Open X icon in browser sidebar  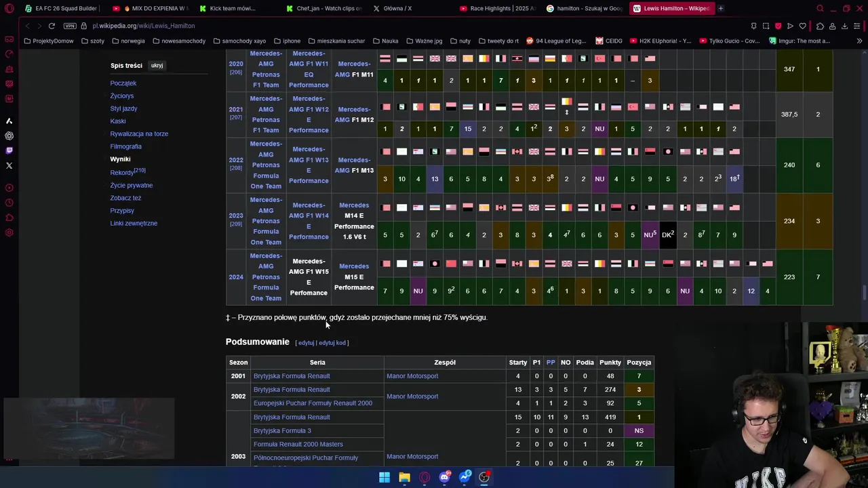(9, 165)
